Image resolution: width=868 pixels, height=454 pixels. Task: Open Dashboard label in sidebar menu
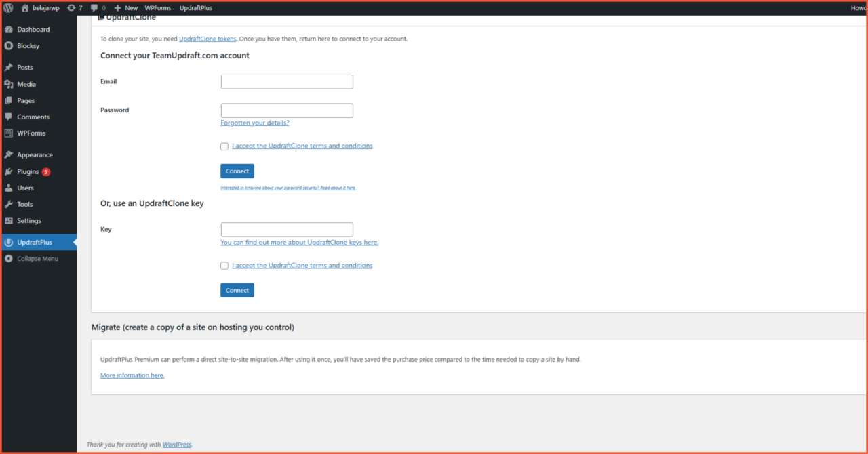pyautogui.click(x=33, y=30)
